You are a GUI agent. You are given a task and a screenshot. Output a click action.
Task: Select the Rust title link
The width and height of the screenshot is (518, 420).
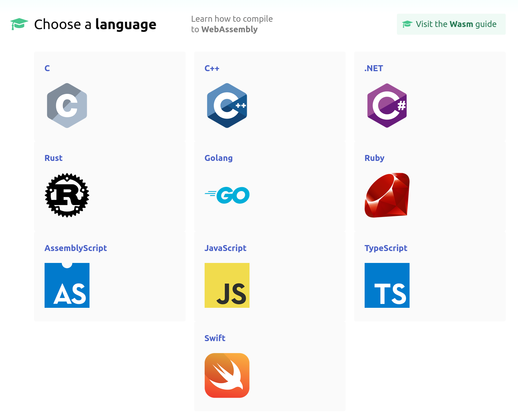point(53,158)
